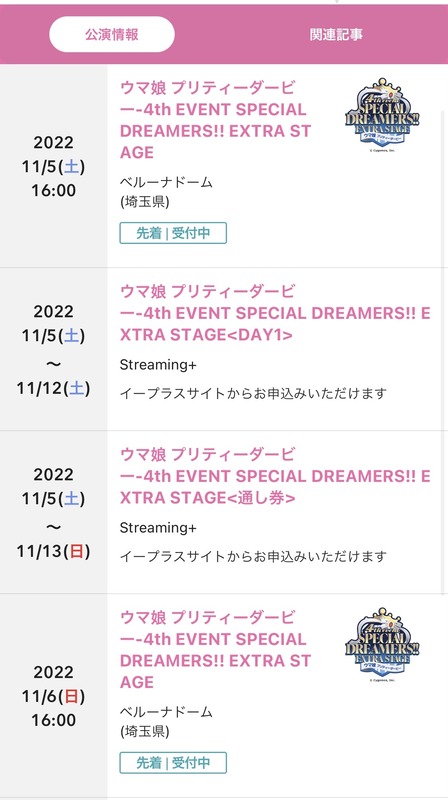Select the 11/5(土)～11/13(日) date cell

point(54,512)
